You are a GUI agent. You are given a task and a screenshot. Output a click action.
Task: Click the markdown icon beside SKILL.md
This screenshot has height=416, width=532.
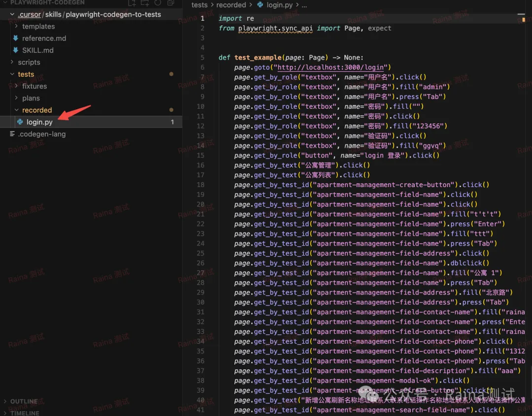16,50
